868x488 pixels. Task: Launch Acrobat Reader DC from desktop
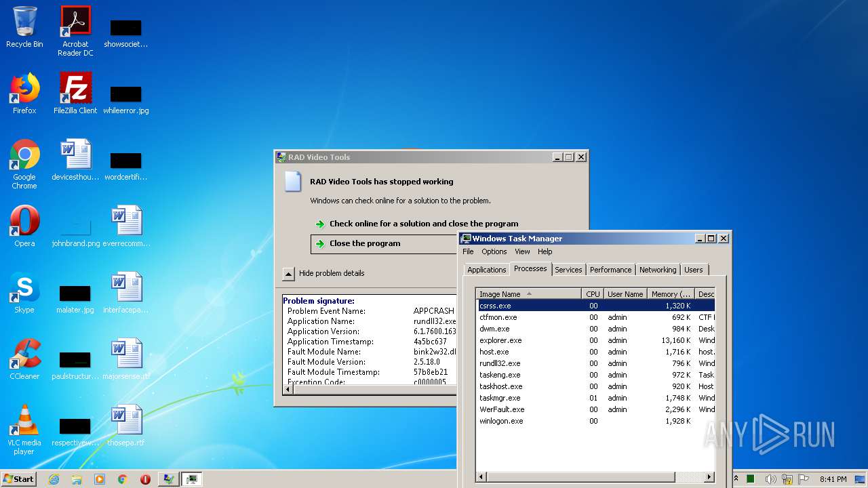75,31
